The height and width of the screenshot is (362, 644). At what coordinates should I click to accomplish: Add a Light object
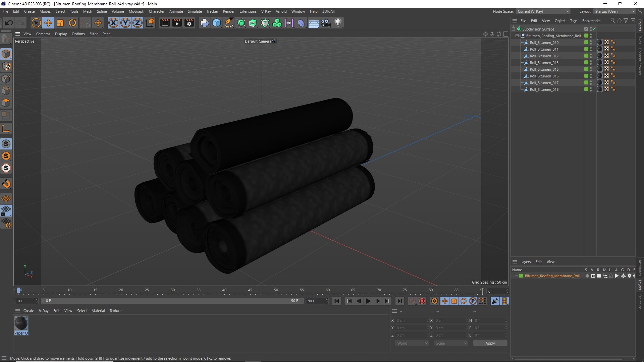338,23
